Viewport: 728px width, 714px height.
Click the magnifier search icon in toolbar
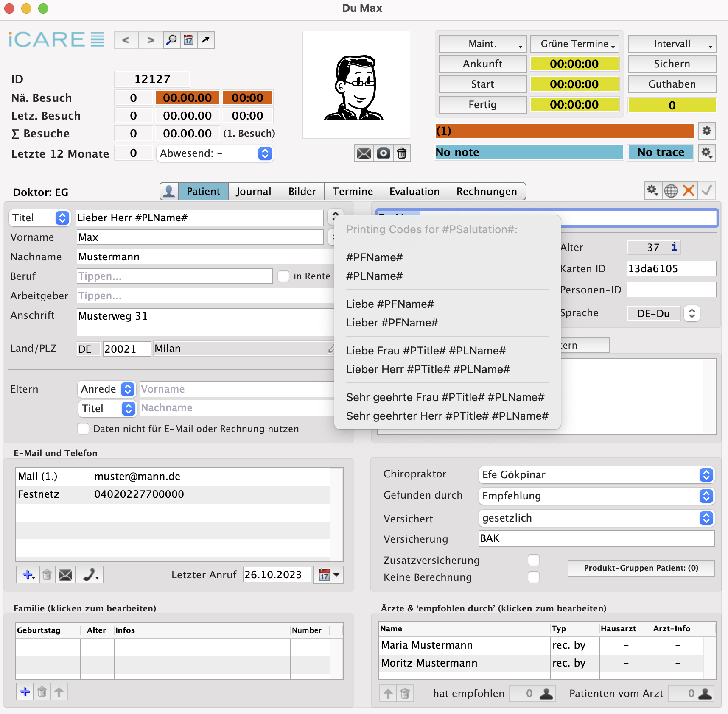[171, 40]
